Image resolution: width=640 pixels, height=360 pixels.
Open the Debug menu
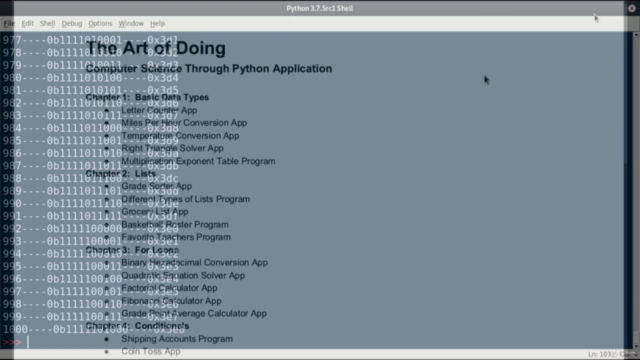coord(72,24)
